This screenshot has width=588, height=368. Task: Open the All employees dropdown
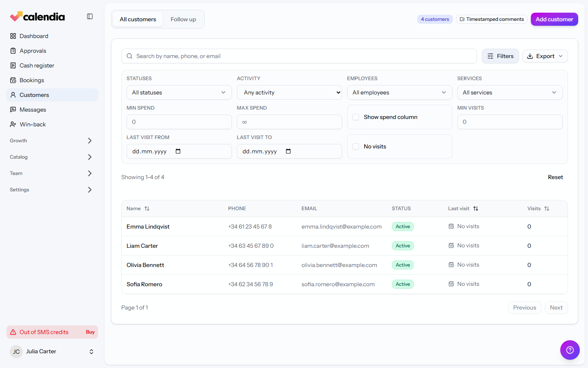tap(400, 92)
